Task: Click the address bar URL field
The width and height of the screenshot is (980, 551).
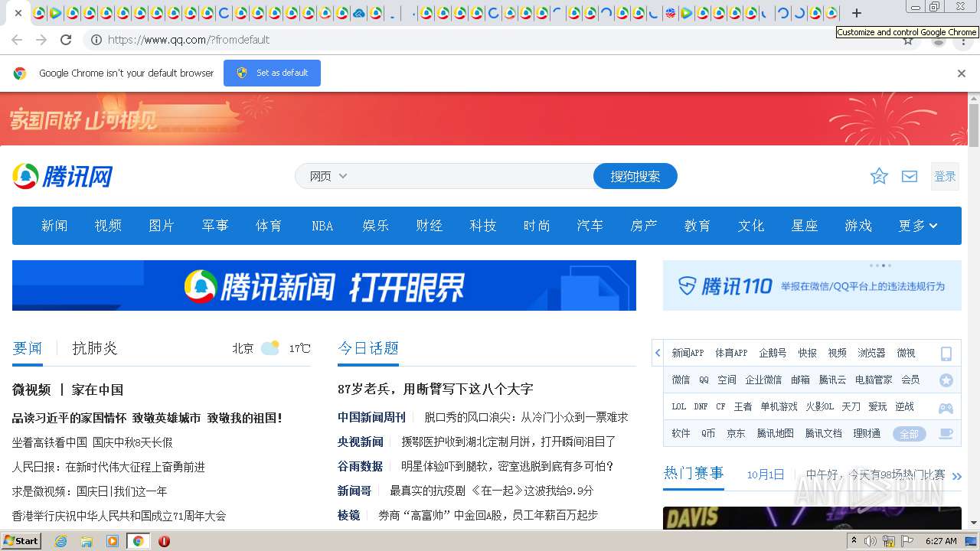Action: [490, 40]
